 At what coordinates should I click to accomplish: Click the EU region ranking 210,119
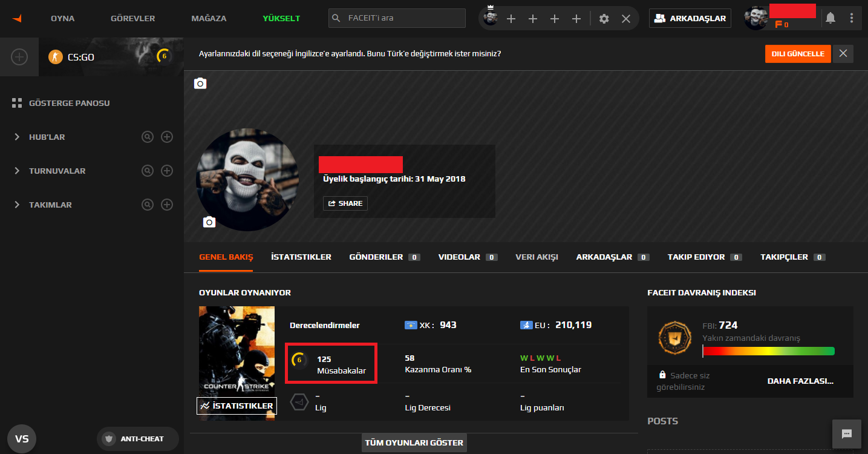[x=556, y=325]
